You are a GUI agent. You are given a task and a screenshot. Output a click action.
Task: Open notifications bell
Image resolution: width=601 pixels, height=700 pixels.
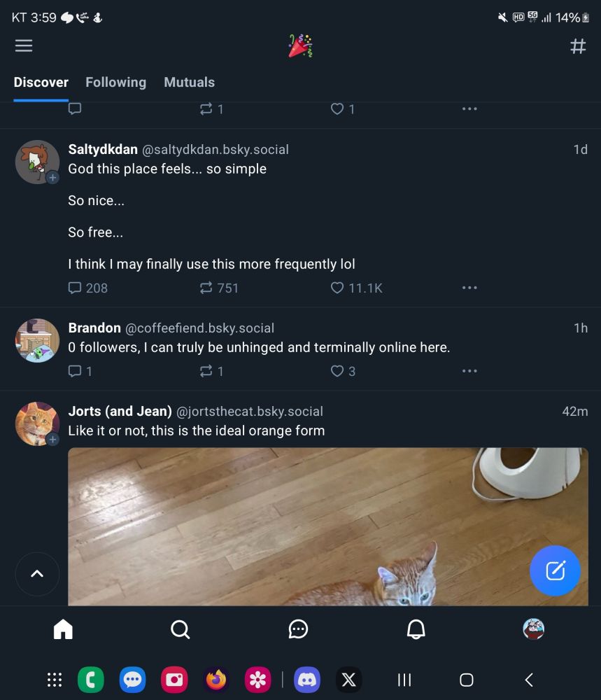tap(416, 629)
